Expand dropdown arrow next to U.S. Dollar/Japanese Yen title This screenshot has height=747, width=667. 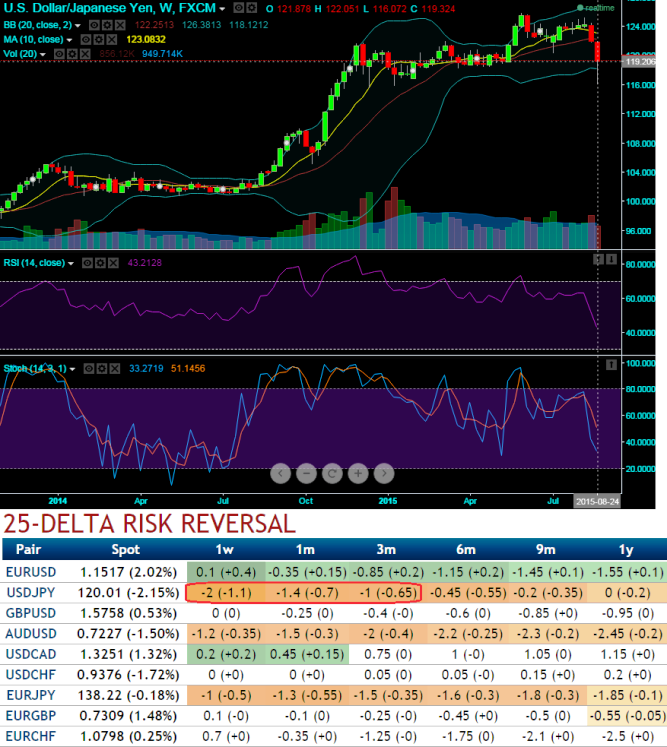click(222, 10)
